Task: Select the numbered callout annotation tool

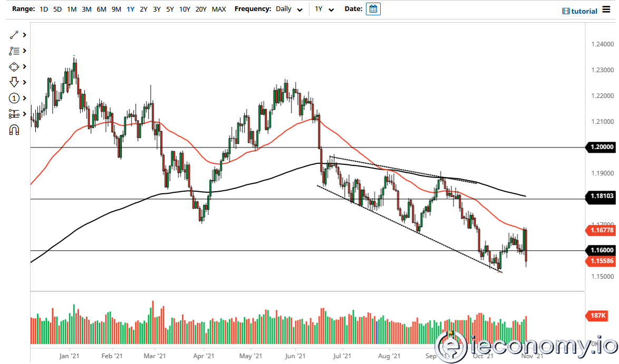Action: 14,98
